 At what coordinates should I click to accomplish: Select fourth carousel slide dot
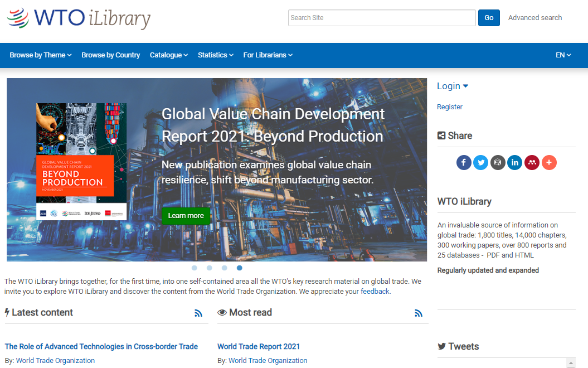[x=239, y=268]
